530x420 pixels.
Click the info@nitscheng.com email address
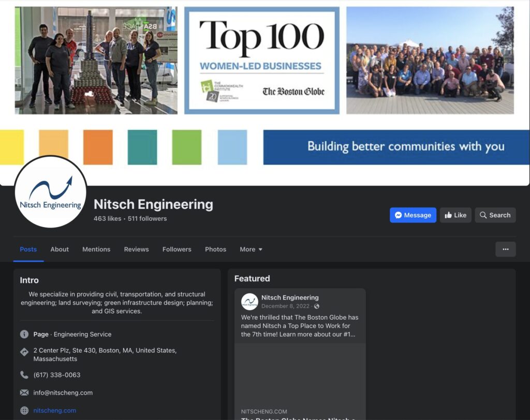pos(63,393)
